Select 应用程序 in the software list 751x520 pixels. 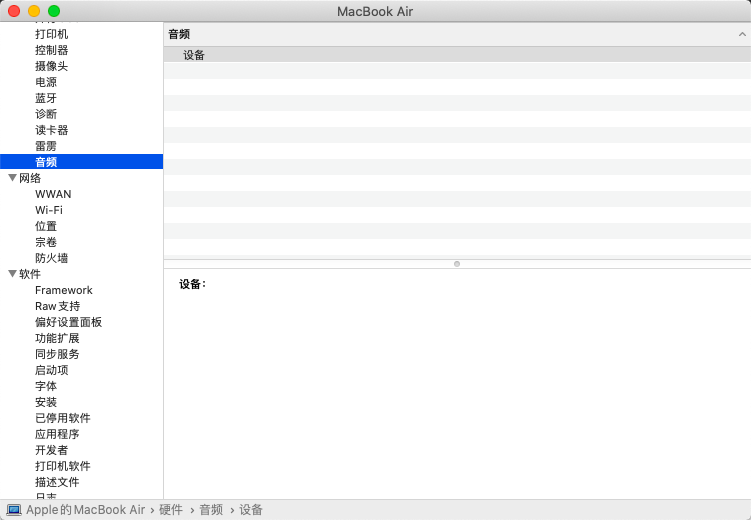pyautogui.click(x=57, y=434)
